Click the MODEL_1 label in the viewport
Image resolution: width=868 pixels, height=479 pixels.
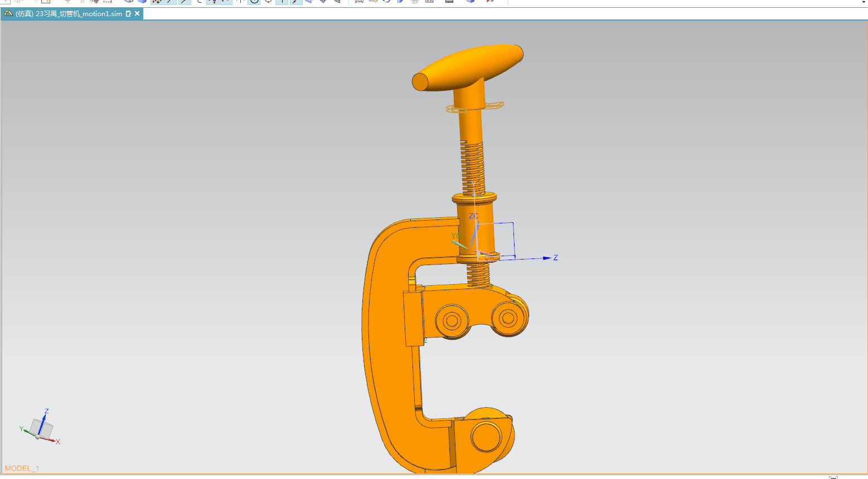(x=22, y=468)
